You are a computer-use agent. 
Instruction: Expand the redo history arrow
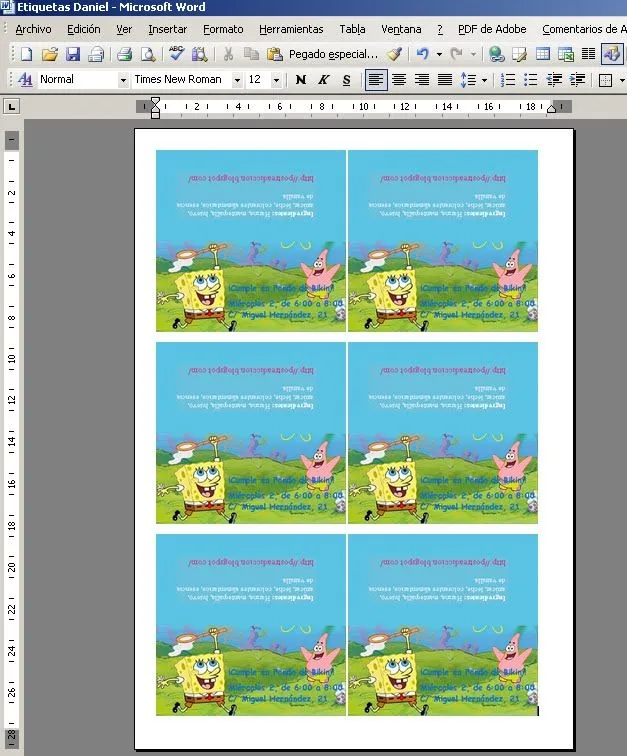point(473,54)
